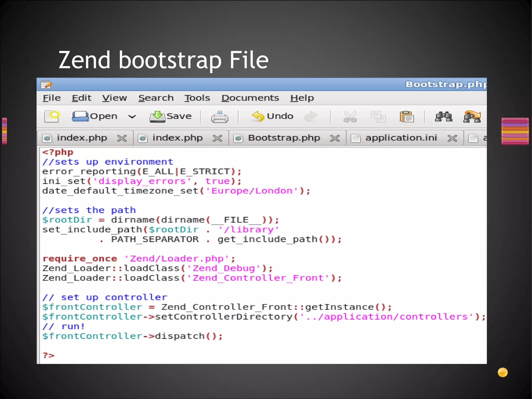Close the second index.php tab

coord(217,138)
